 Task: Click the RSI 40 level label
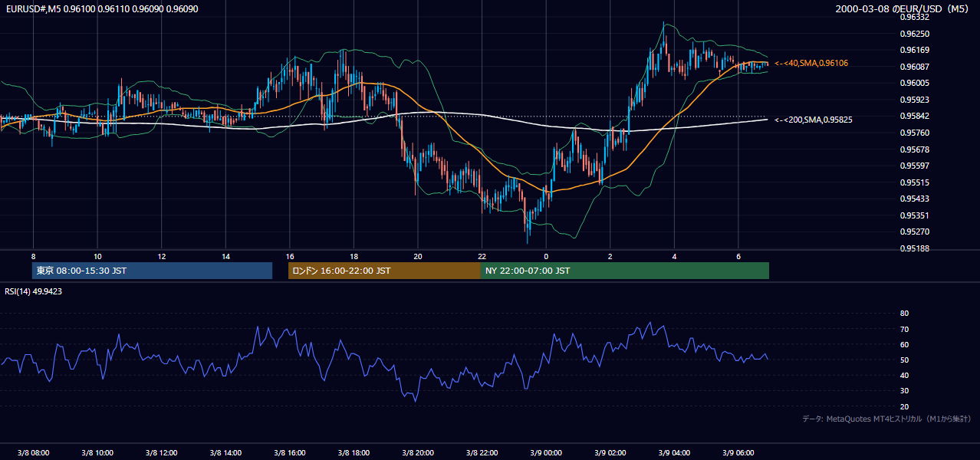904,375
